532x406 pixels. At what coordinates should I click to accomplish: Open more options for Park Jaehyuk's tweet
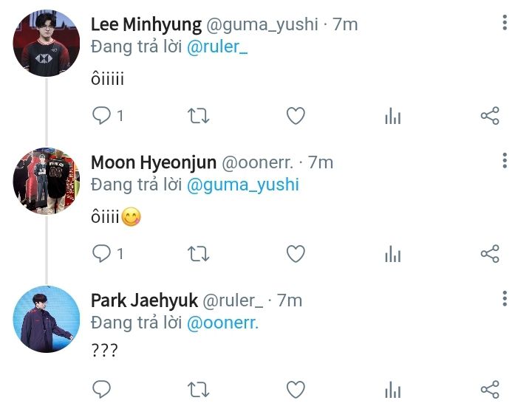tap(505, 298)
